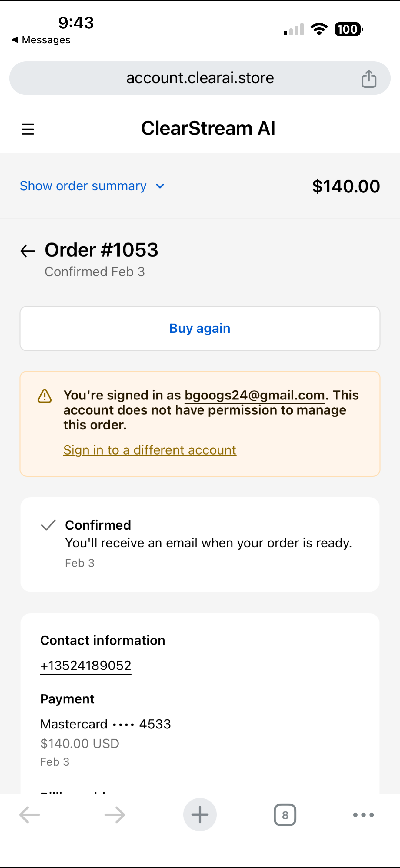
Task: Go back using arrow beside Order #1053
Action: tap(28, 251)
